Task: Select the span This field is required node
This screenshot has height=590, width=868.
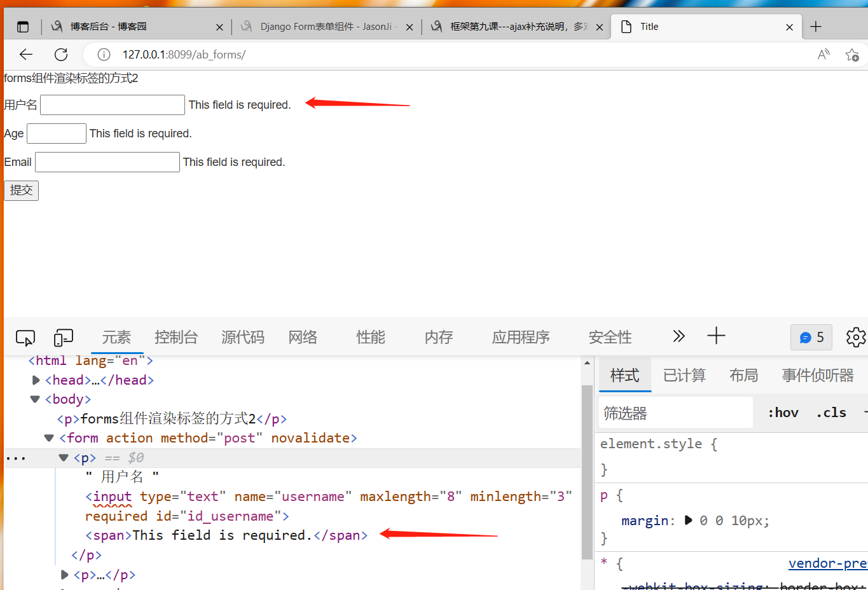Action: (226, 535)
